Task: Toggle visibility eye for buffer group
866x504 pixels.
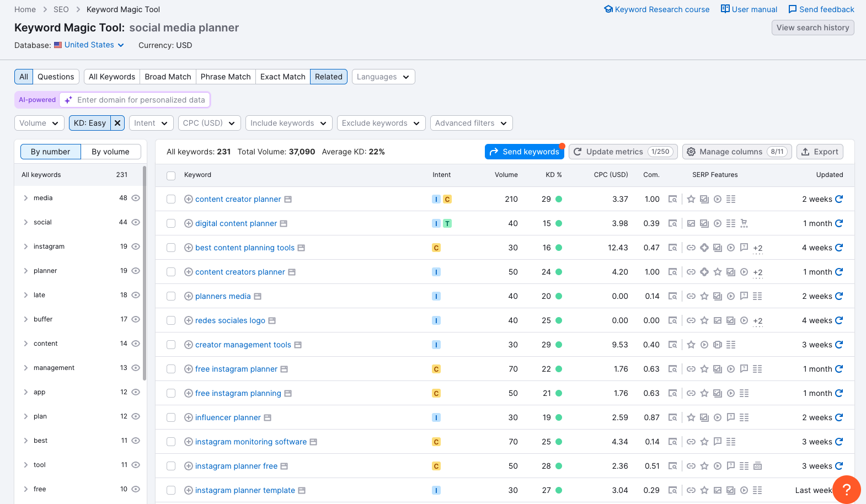Action: tap(136, 319)
